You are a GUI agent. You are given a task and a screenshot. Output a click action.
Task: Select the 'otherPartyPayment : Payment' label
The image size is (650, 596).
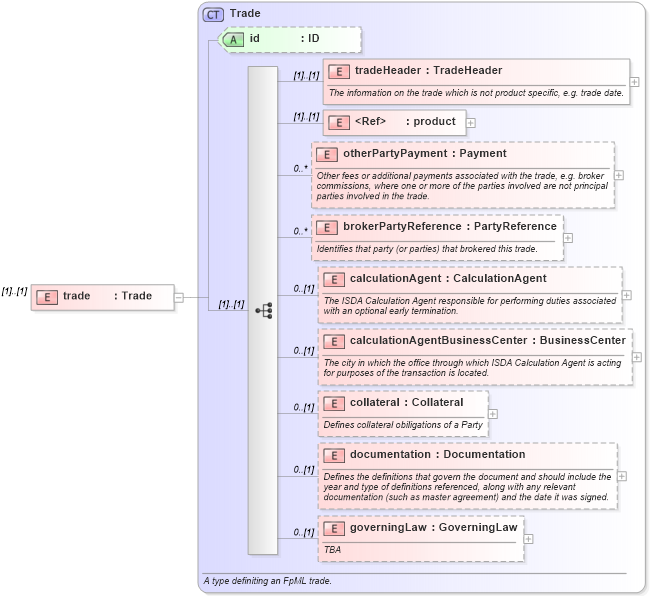click(x=424, y=153)
